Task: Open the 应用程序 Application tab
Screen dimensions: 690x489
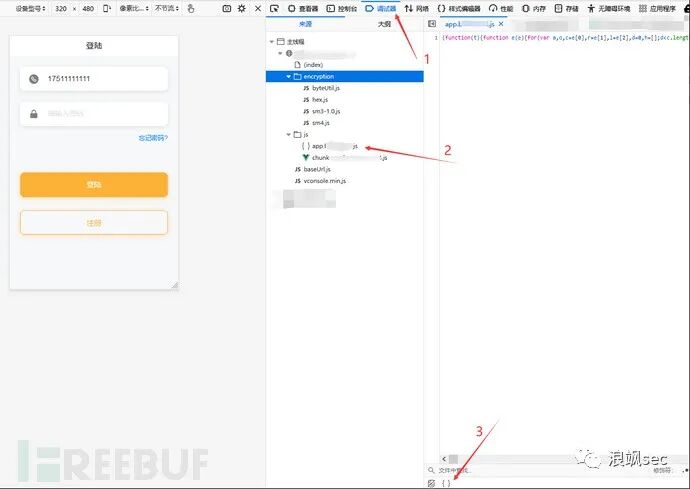Action: (657, 8)
